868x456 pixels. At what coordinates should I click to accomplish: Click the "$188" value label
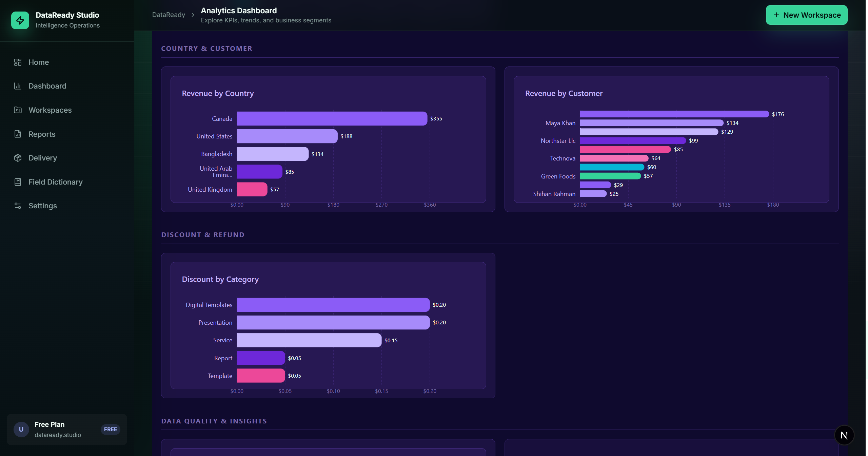coord(347,136)
